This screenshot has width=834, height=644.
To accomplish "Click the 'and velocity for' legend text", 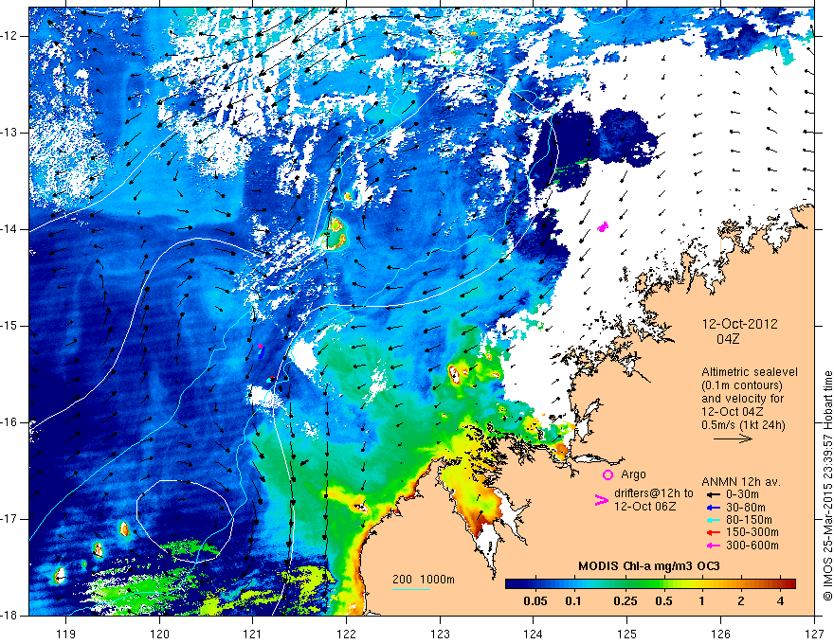I will point(742,399).
